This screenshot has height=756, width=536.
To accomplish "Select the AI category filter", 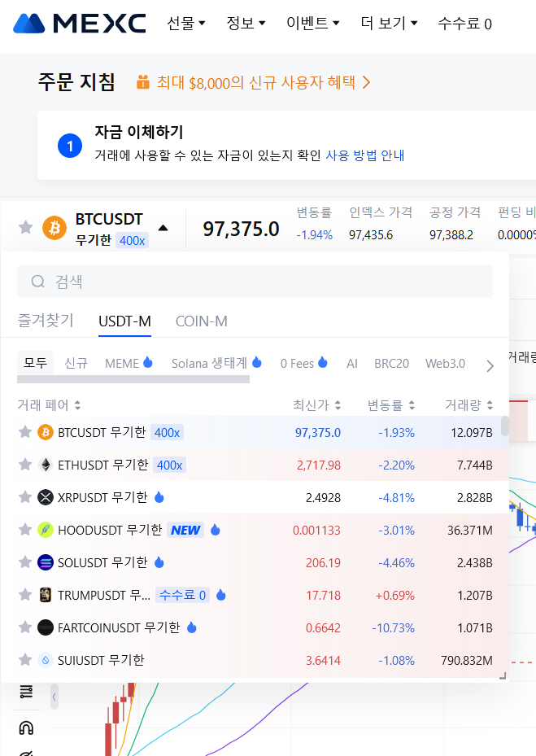I will tap(352, 363).
